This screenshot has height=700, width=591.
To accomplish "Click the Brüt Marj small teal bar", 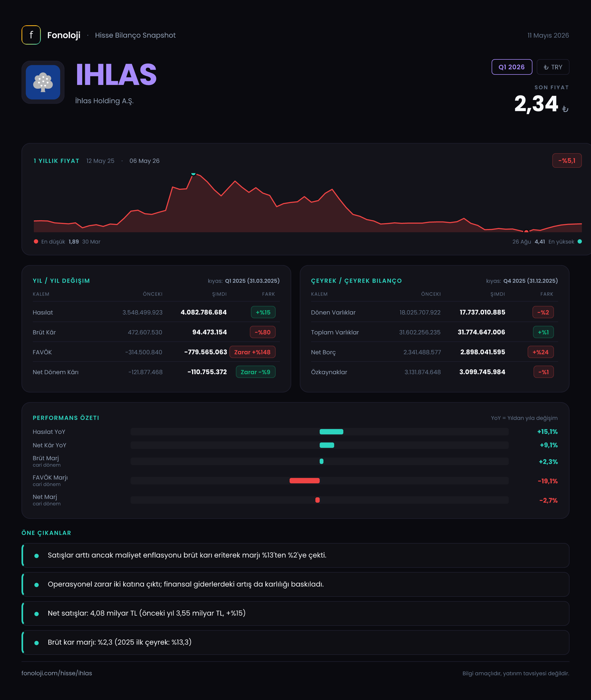I will tap(321, 461).
